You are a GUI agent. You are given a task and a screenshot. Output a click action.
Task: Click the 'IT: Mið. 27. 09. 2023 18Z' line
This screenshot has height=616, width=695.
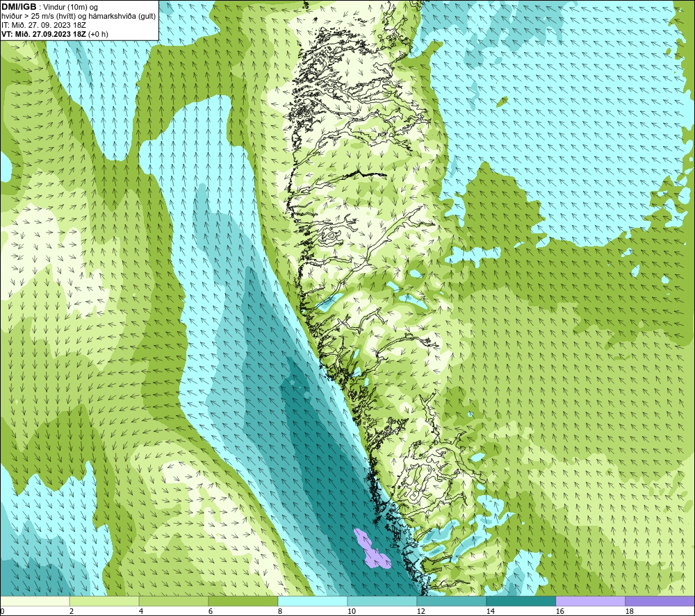coord(44,25)
